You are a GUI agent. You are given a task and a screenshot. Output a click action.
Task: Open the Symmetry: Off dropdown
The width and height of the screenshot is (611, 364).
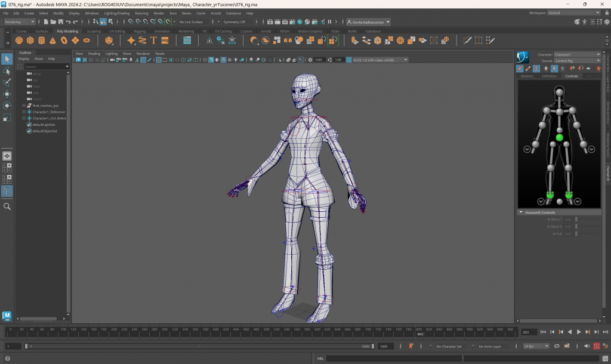[x=237, y=22]
